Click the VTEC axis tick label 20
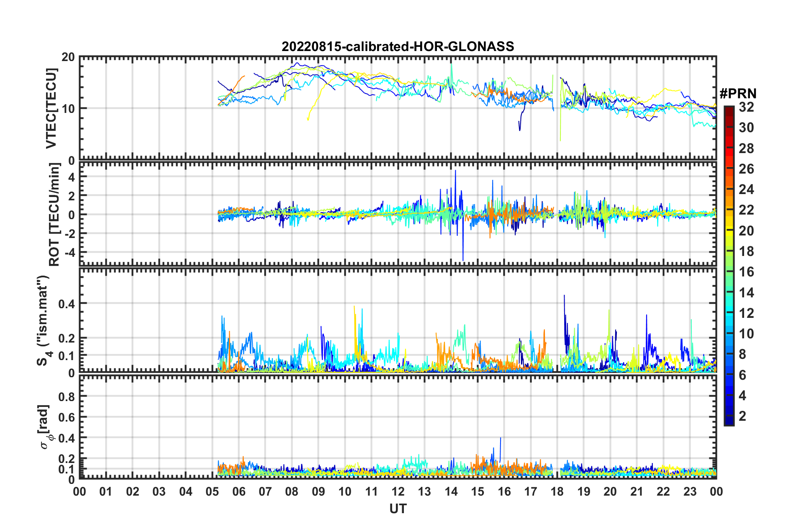The height and width of the screenshot is (532, 796). [68, 57]
